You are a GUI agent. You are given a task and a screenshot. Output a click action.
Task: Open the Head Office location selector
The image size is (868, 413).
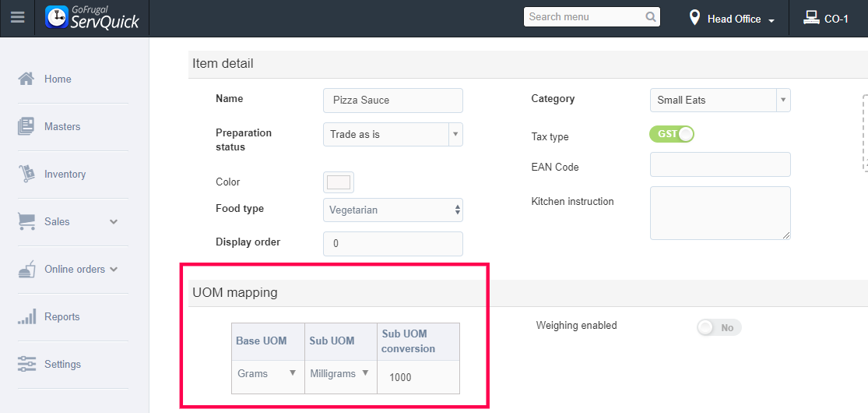pos(732,19)
